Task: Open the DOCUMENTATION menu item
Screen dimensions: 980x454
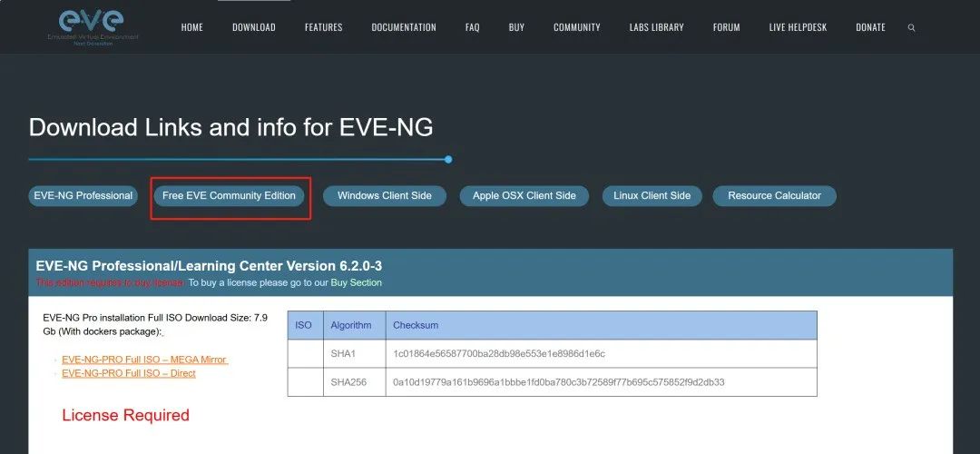Action: [x=404, y=27]
